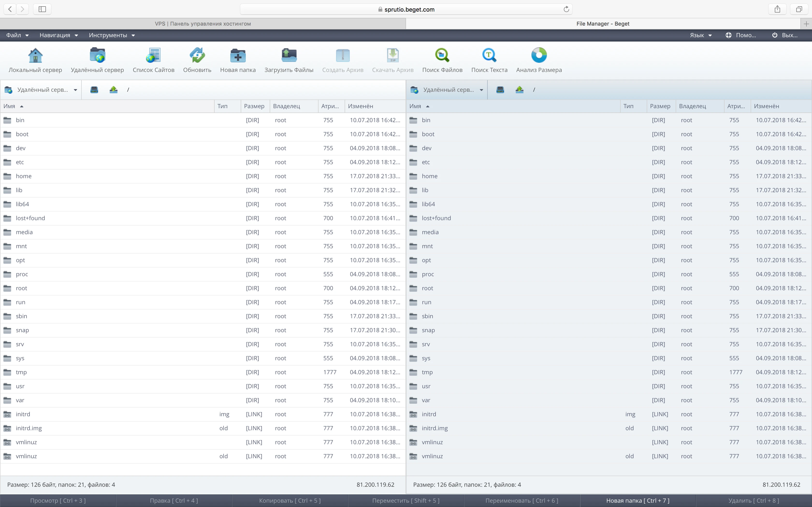Switch to the VPS Панель управления tab

click(203, 23)
